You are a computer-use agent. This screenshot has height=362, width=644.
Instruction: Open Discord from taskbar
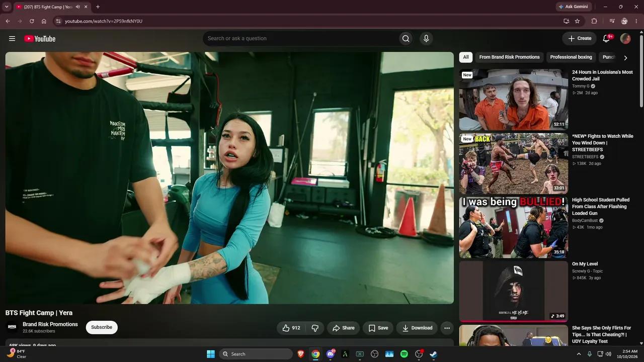[331, 354]
